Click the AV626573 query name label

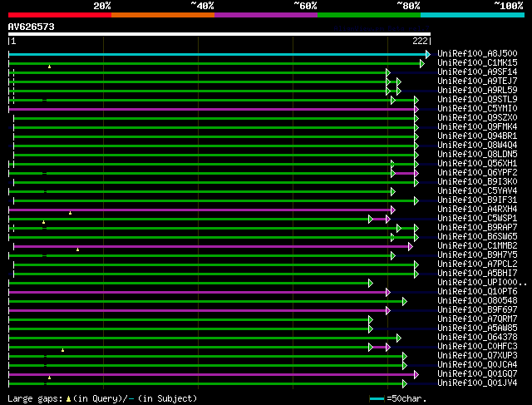32,27
